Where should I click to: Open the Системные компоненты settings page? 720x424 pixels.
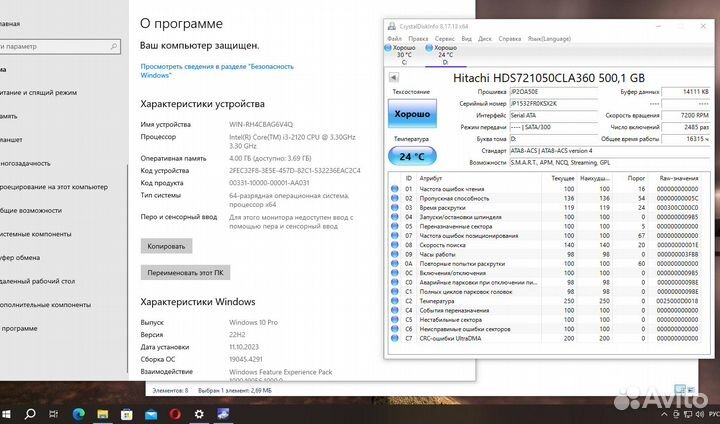pos(36,234)
